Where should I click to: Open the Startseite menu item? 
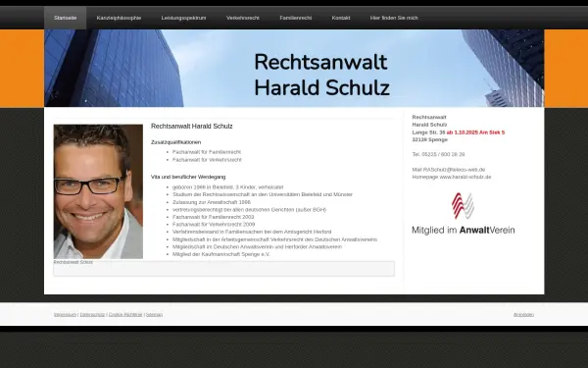pos(66,18)
